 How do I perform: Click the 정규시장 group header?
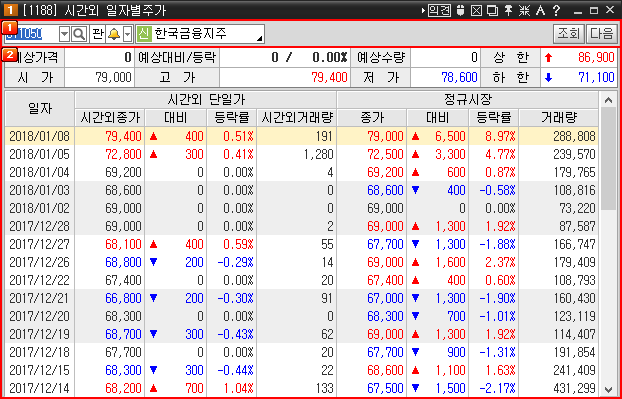(467, 100)
